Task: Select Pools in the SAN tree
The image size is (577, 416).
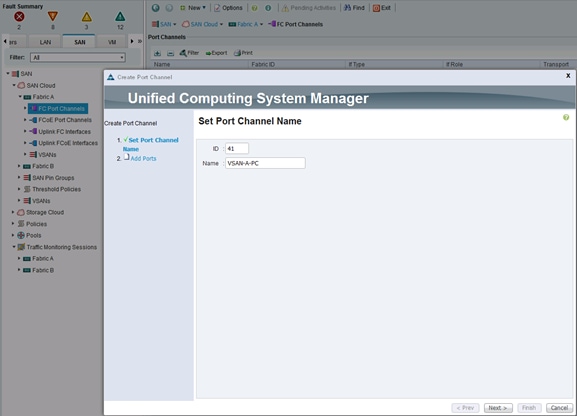Action: tap(29, 235)
